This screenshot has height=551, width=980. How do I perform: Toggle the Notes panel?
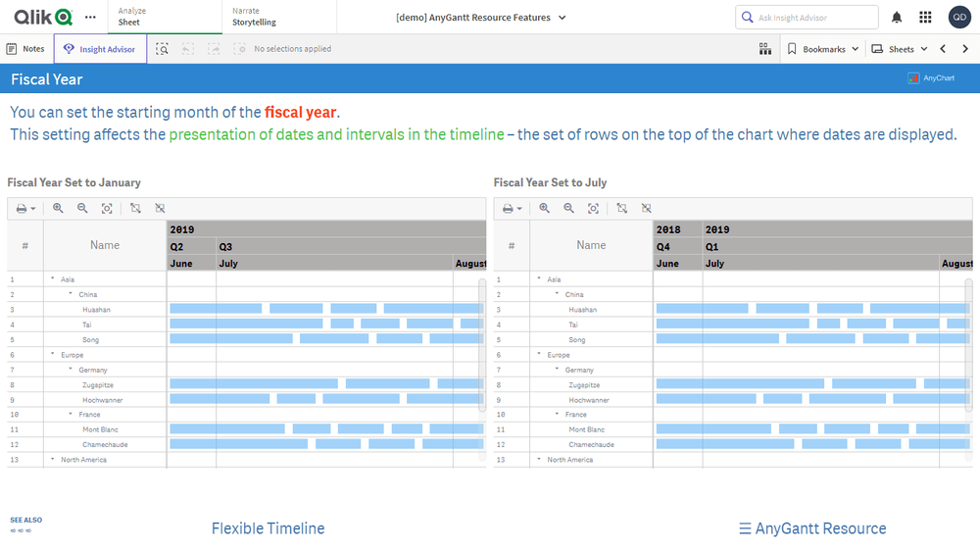point(25,49)
